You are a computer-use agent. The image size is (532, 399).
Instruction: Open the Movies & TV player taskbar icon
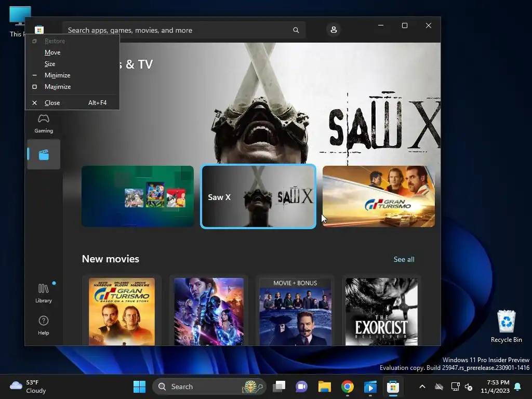pos(370,387)
